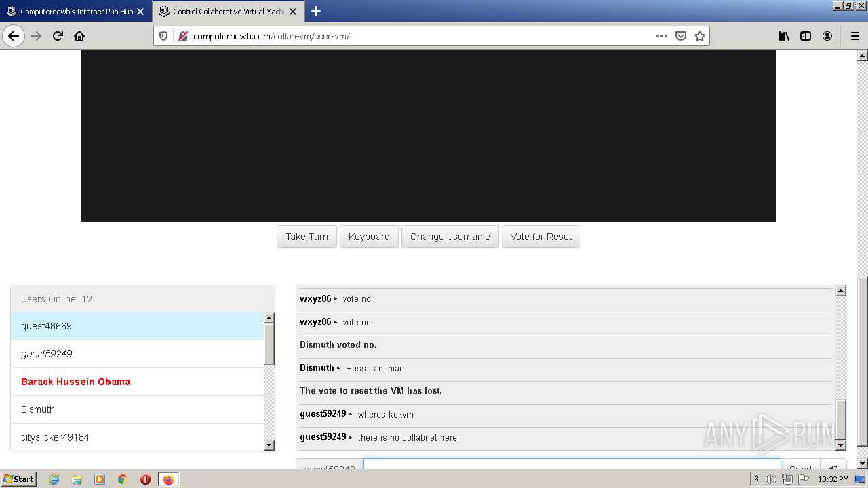Open the Library bookmarks icon

click(784, 36)
